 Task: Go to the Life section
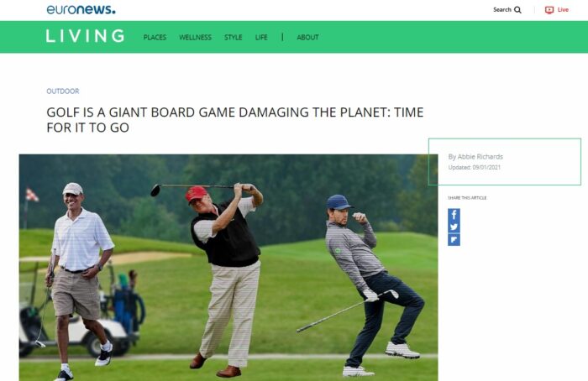(x=261, y=38)
